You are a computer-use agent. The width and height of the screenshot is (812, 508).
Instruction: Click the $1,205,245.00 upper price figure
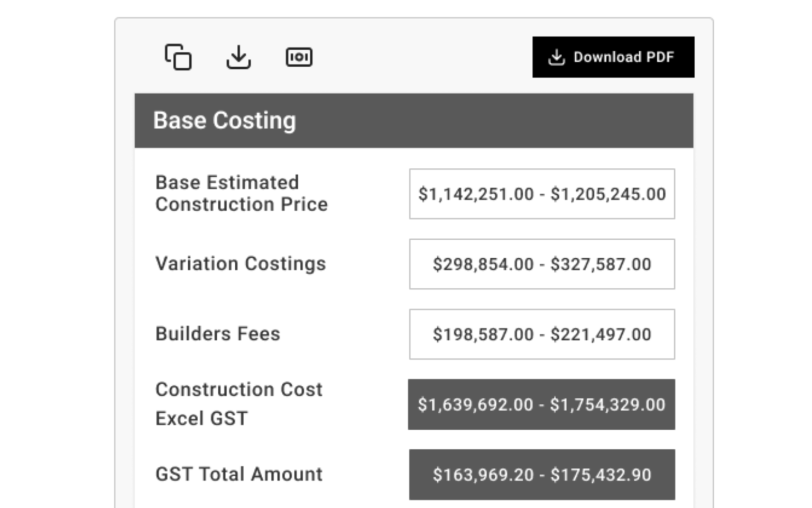[x=608, y=194]
